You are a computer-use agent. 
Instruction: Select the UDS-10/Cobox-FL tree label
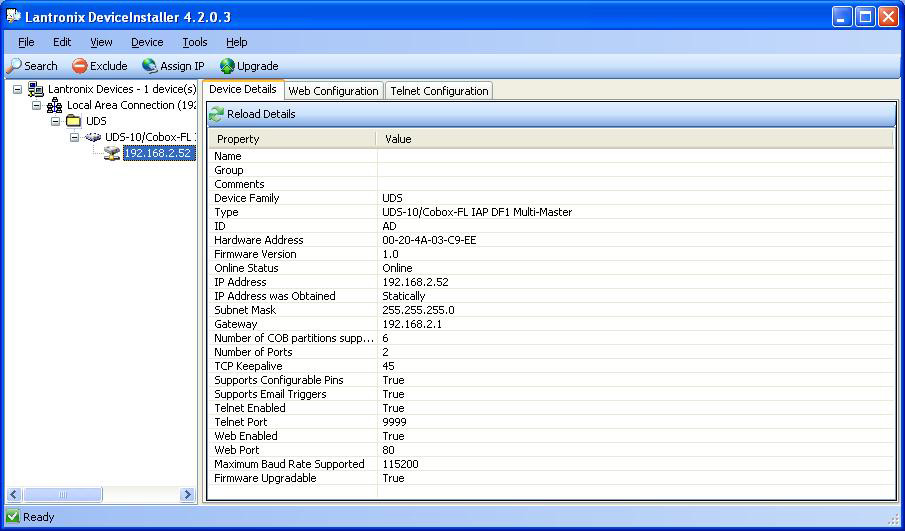(150, 137)
